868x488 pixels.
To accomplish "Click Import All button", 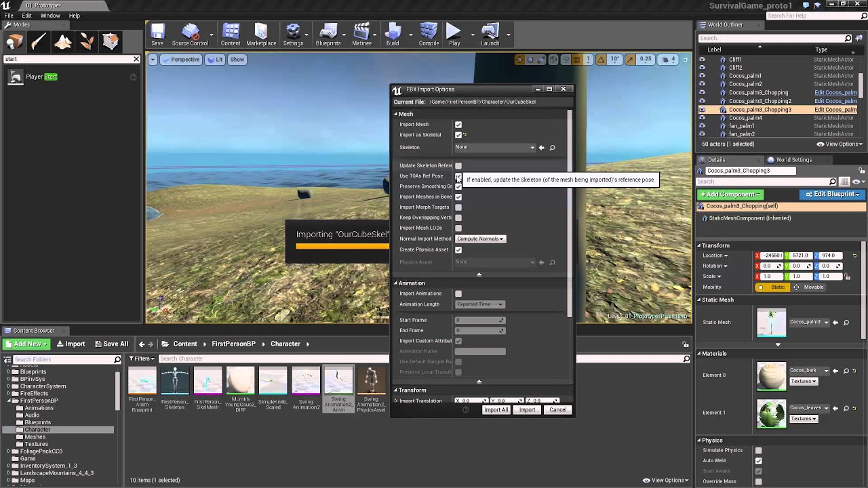I will (496, 410).
